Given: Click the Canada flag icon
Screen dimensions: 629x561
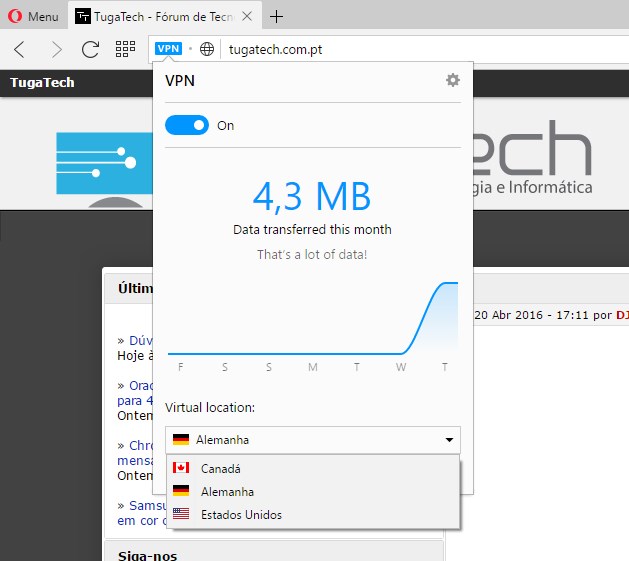Looking at the screenshot, I should (x=181, y=468).
